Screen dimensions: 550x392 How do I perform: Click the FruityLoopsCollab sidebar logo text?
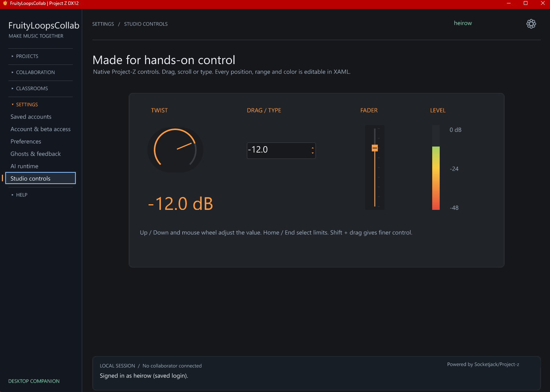44,25
